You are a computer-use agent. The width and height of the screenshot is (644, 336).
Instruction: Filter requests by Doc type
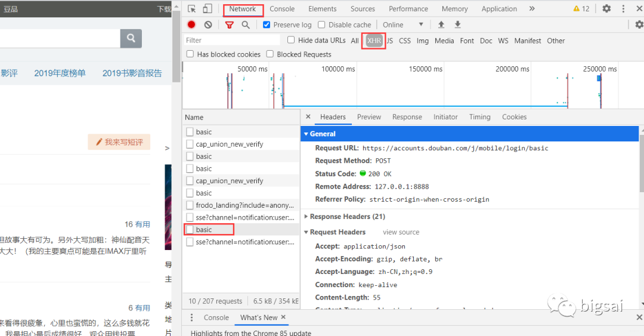point(486,41)
